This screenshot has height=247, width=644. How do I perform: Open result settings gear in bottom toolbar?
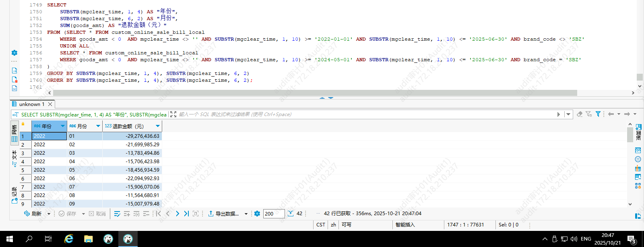coord(257,214)
